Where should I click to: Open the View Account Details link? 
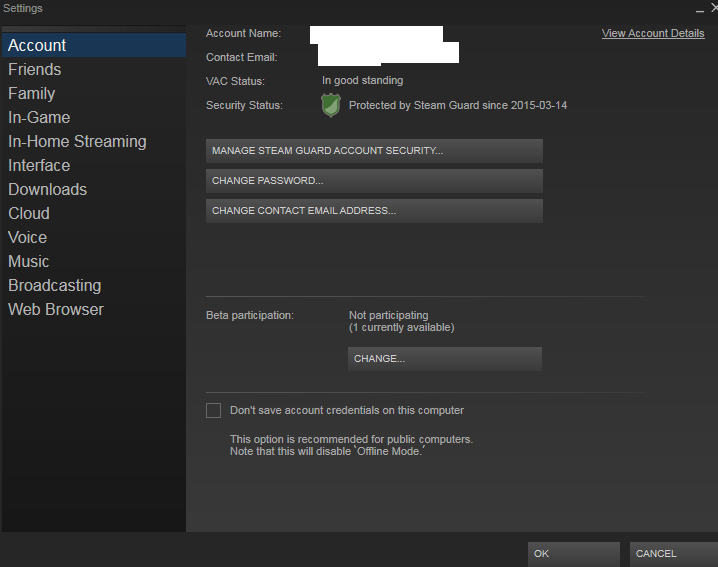coord(653,33)
